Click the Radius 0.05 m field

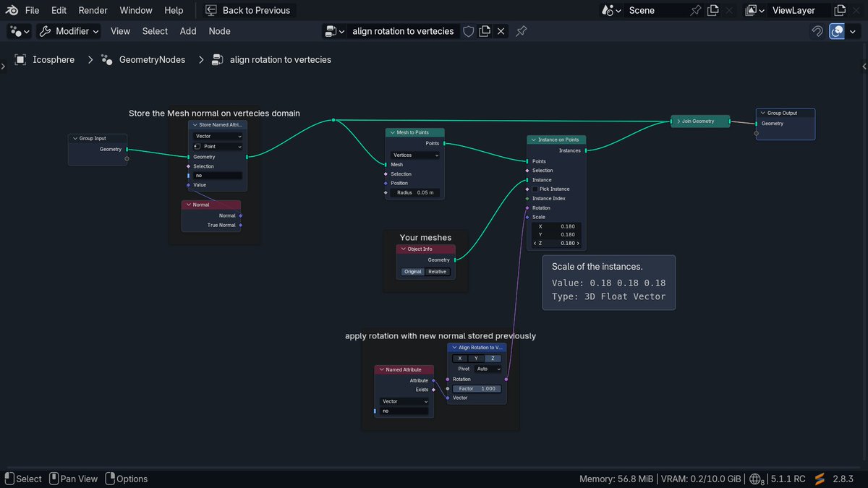tap(414, 192)
